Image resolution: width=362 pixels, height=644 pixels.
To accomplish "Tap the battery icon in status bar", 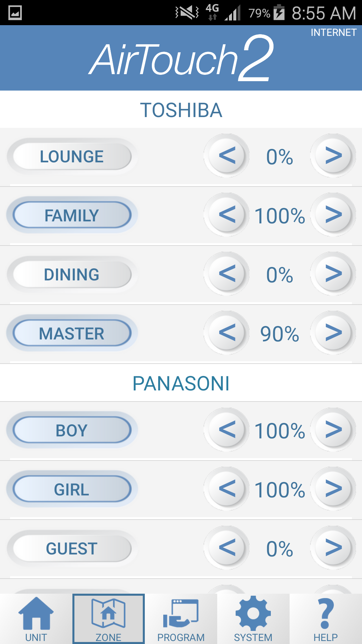I will 279,13.
